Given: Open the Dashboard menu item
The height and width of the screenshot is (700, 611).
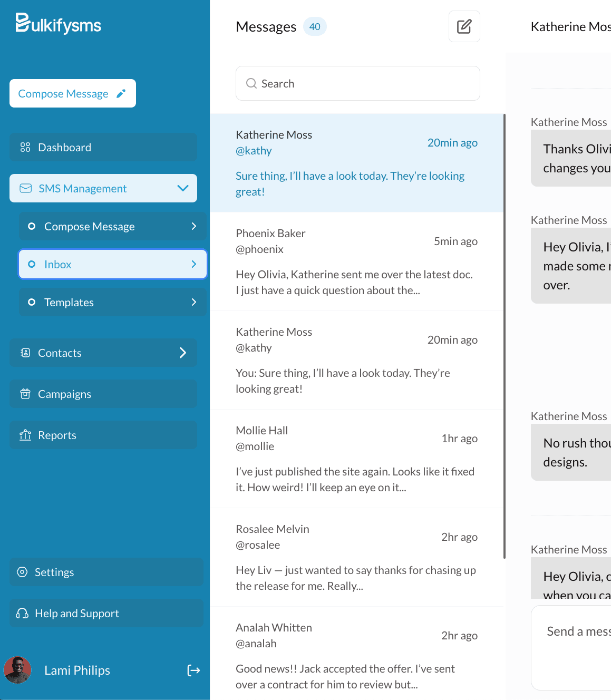Looking at the screenshot, I should point(103,147).
